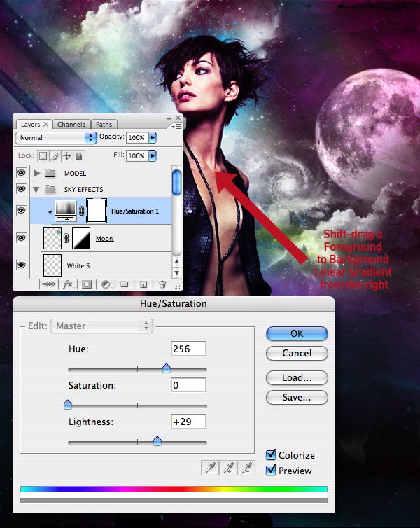Click Cancel in Hue/Saturation dialog

tap(297, 353)
